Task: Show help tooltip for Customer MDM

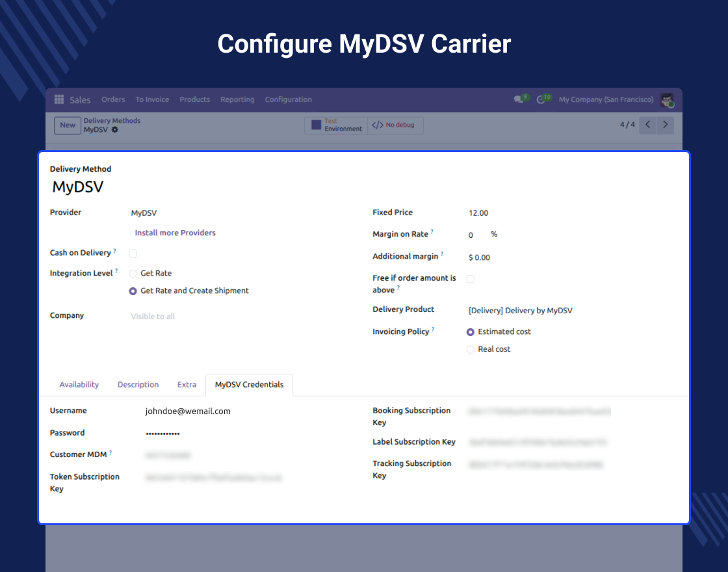Action: pyautogui.click(x=110, y=452)
